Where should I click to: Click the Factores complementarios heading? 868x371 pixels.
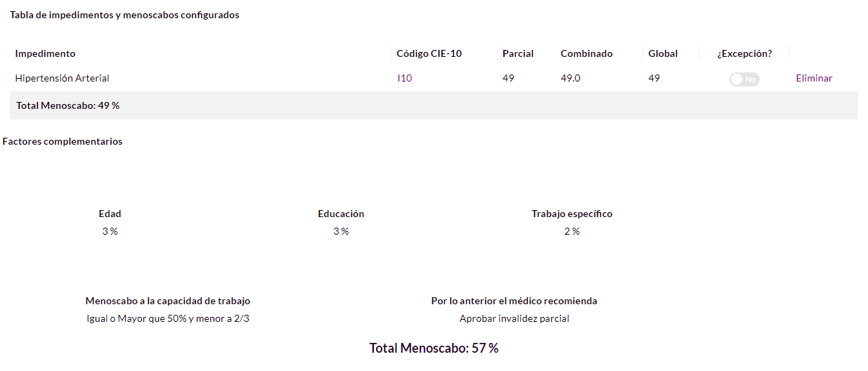[x=63, y=141]
